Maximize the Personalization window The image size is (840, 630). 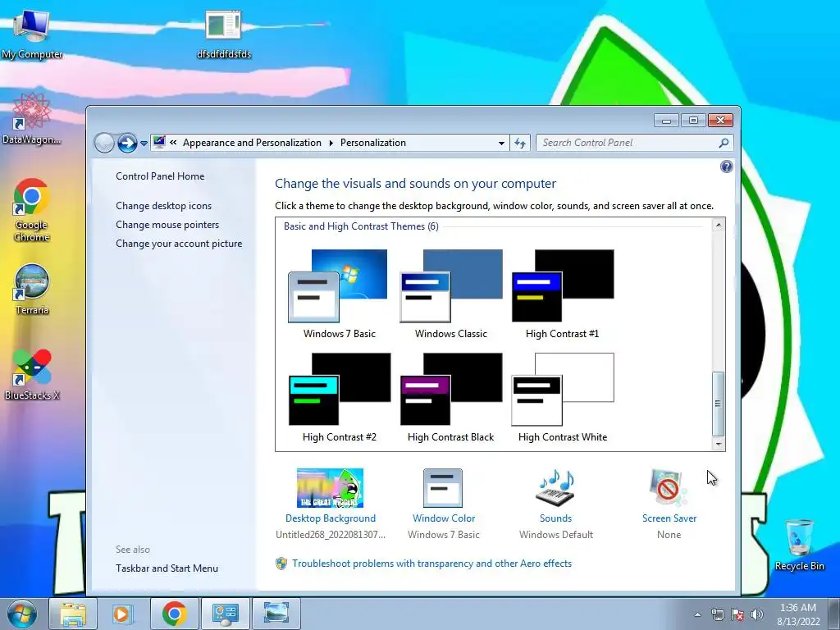pyautogui.click(x=693, y=121)
